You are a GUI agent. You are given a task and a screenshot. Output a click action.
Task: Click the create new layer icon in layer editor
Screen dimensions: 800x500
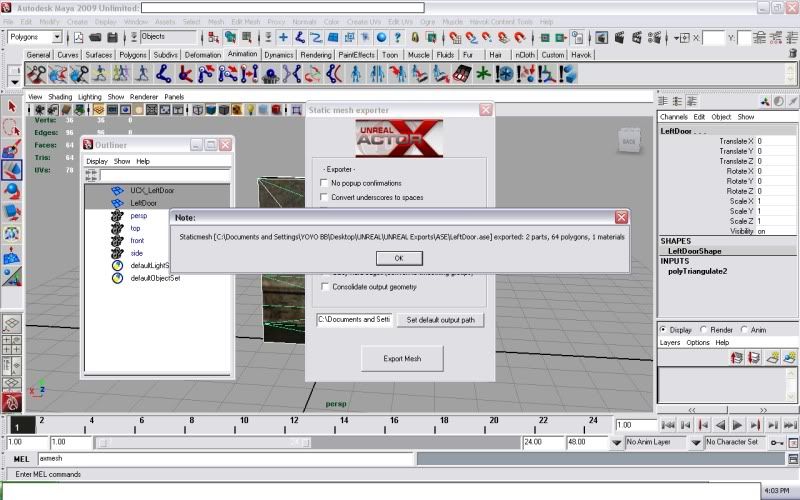click(772, 358)
